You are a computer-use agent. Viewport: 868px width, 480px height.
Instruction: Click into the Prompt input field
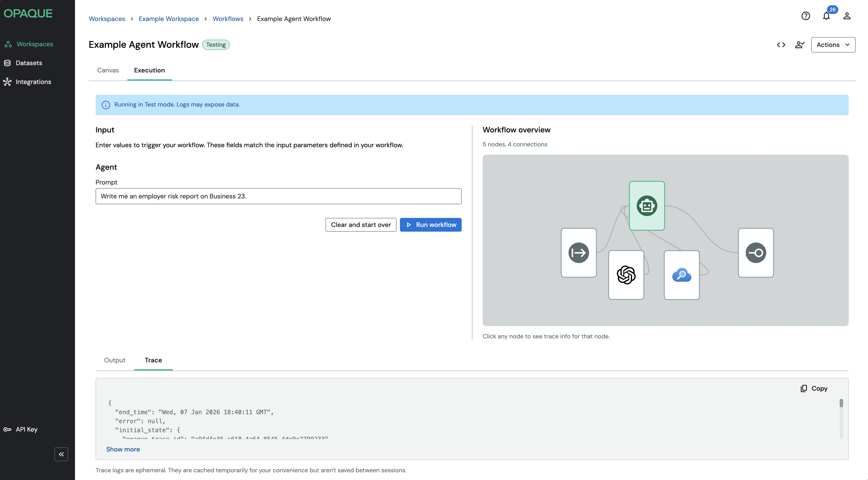click(278, 196)
